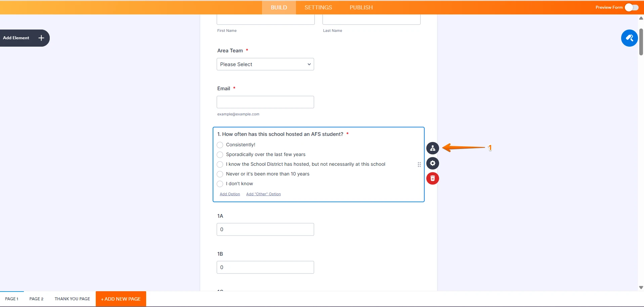Select the I don't know radio option

click(x=220, y=184)
